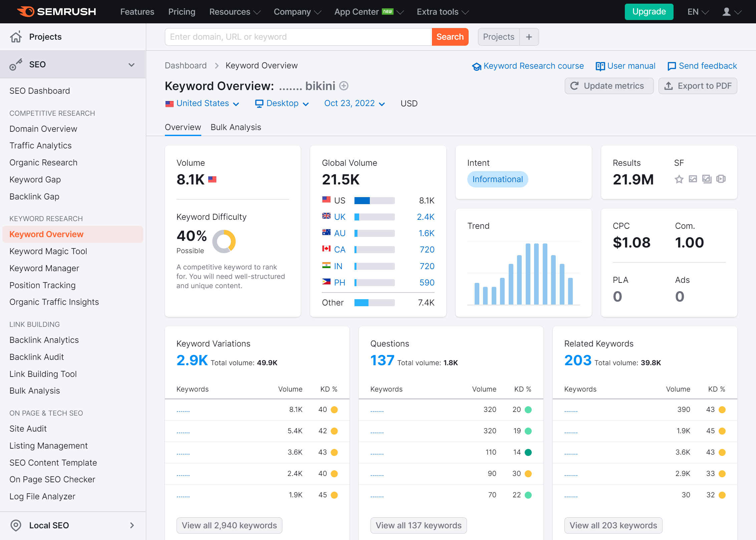Click the image pack SERP feature icon

pyautogui.click(x=707, y=179)
